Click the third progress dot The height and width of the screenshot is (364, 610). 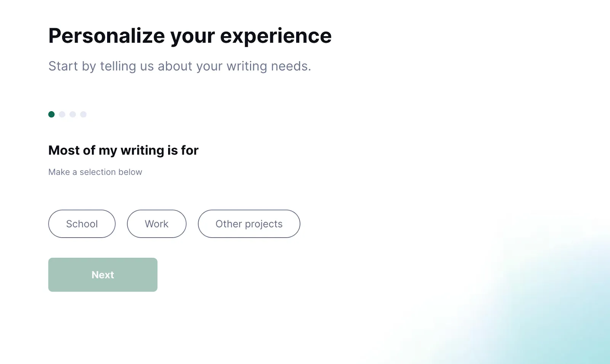pos(72,114)
